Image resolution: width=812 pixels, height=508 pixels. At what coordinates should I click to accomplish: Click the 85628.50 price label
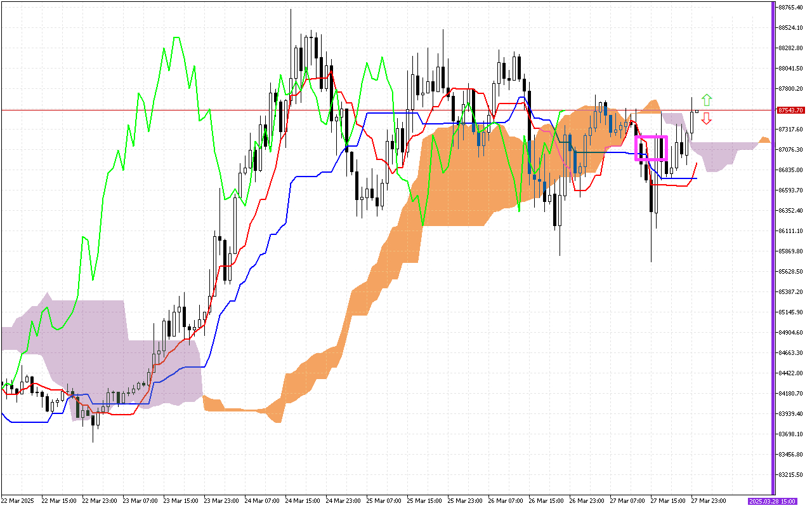(x=790, y=272)
